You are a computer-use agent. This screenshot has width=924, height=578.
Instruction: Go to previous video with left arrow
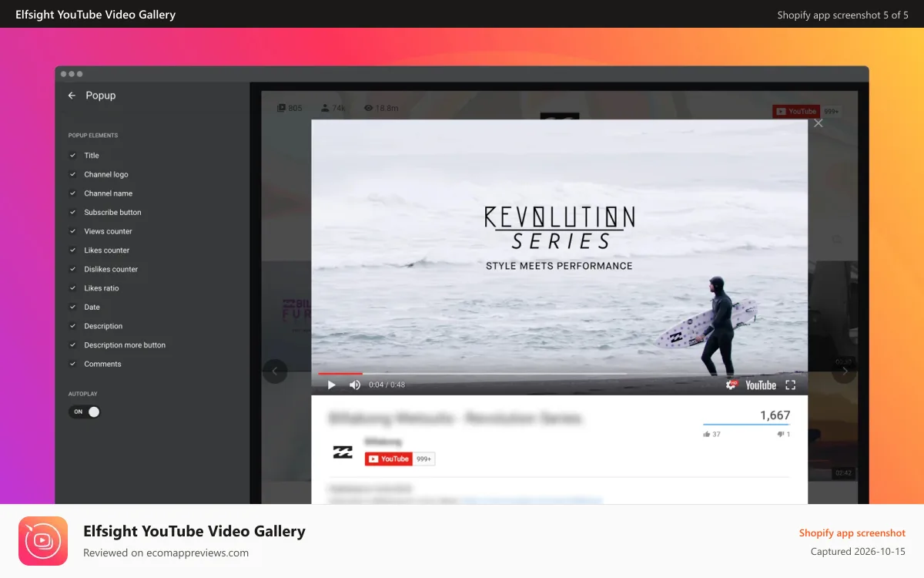[x=275, y=371]
